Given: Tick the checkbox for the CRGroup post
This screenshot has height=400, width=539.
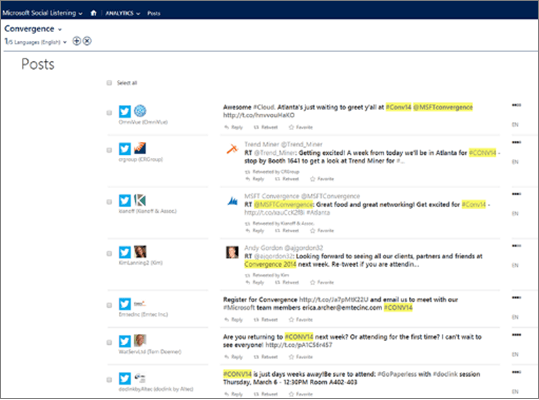Looking at the screenshot, I should (x=109, y=150).
